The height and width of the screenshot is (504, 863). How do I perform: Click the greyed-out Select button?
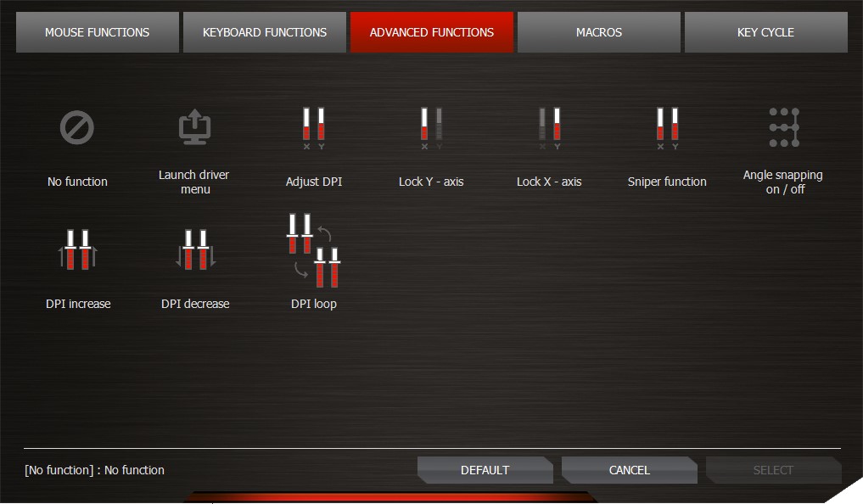pos(773,470)
